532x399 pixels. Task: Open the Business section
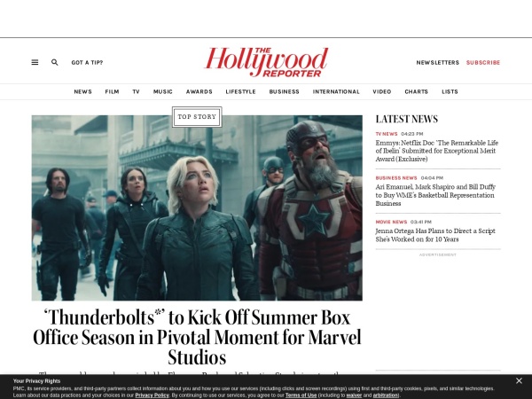(285, 91)
